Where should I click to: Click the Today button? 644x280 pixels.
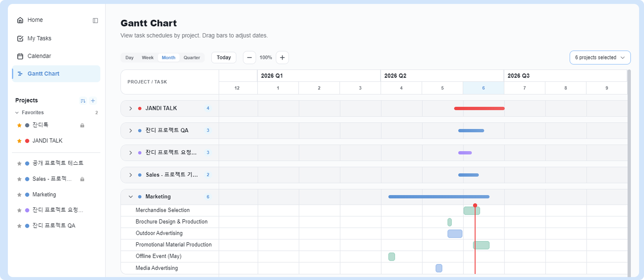coord(224,58)
